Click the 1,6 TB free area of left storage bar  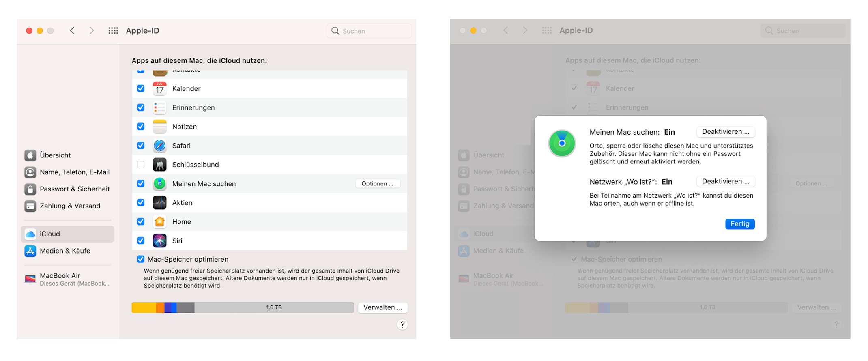274,307
